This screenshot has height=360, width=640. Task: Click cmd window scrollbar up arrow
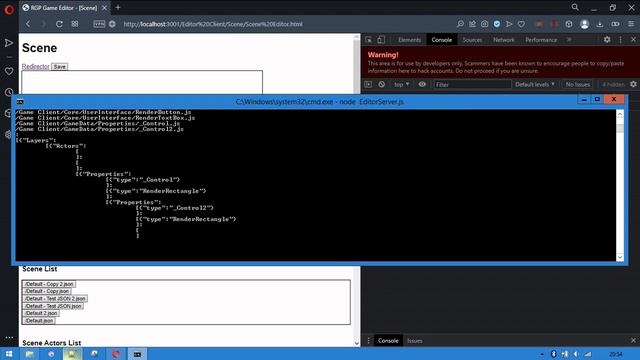tap(620, 114)
